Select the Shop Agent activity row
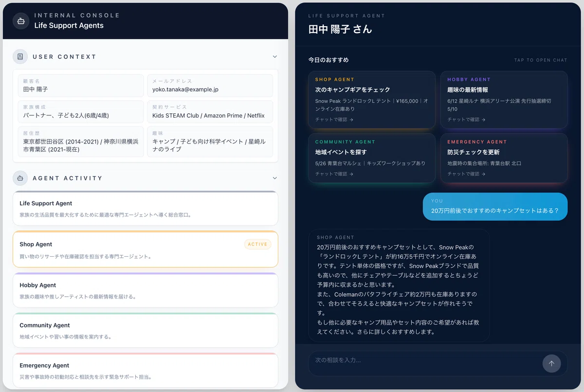Viewport: 584px width, 392px height. 146,249
